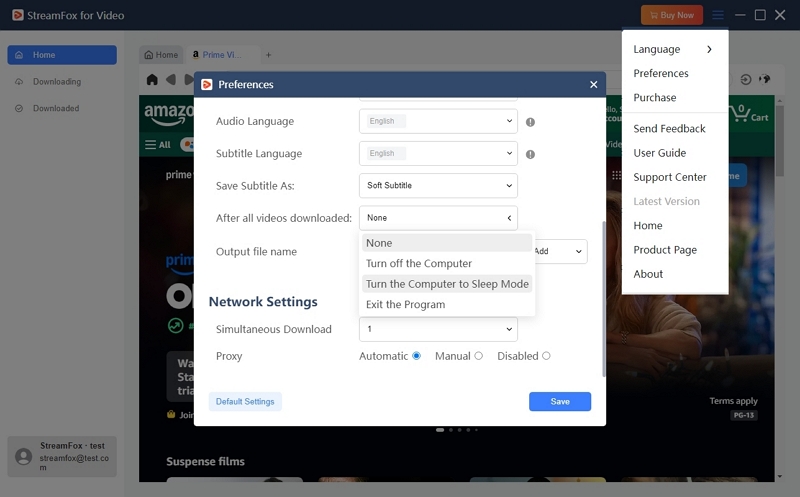Image resolution: width=800 pixels, height=497 pixels.
Task: Expand the Audio Language dropdown
Action: [438, 121]
